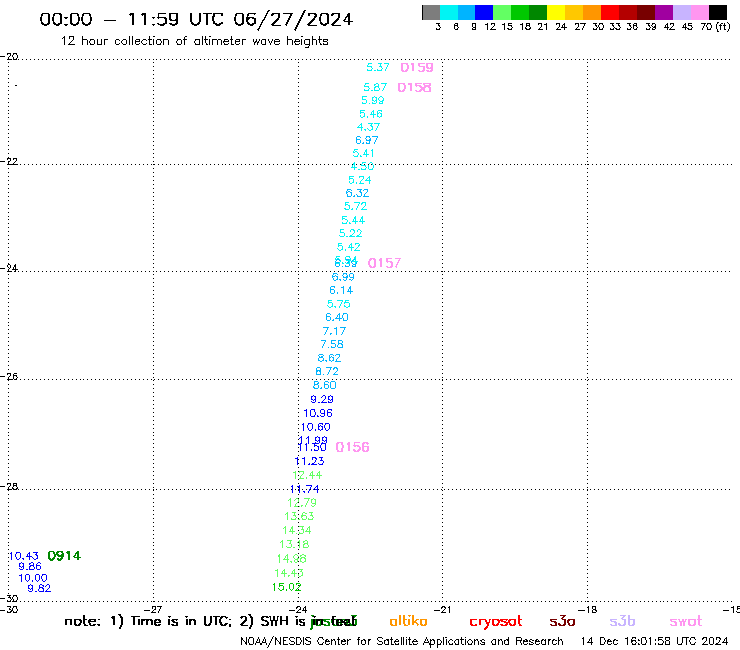Select the -18 longitude axis label
This screenshot has height=650, width=740.
tap(588, 609)
